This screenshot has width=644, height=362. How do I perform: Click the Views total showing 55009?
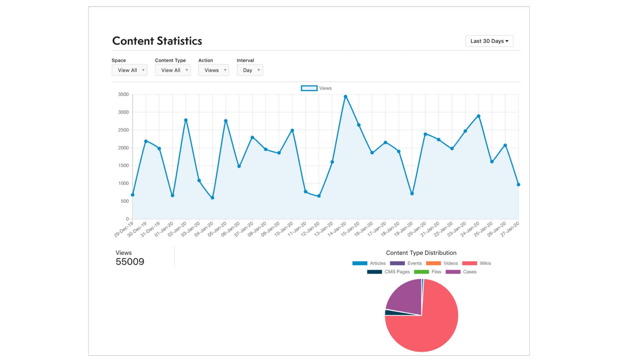pyautogui.click(x=130, y=261)
